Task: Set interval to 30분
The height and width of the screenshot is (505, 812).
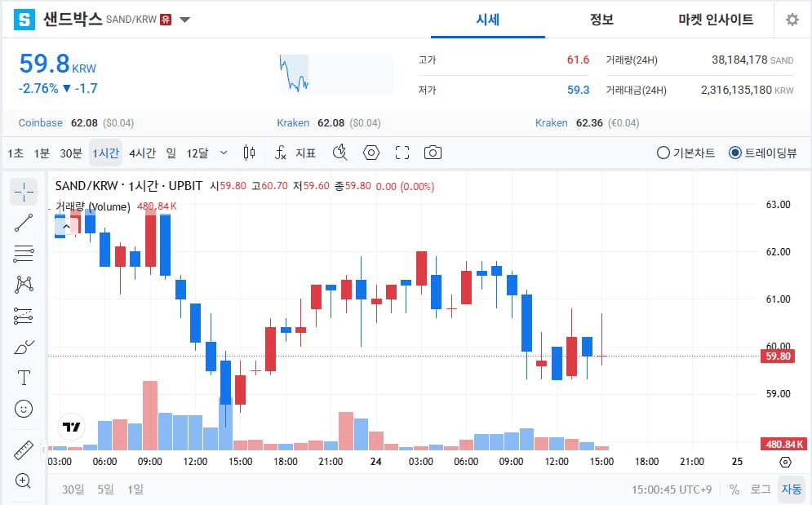Action: click(x=71, y=153)
